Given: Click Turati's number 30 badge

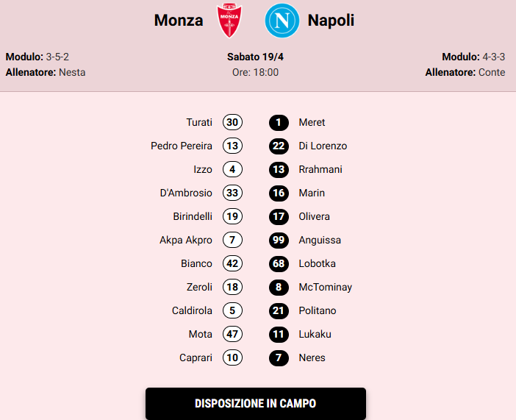Looking at the screenshot, I should click(232, 122).
